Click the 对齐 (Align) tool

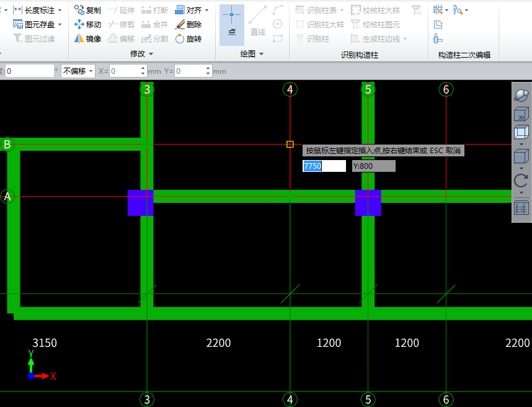point(188,10)
